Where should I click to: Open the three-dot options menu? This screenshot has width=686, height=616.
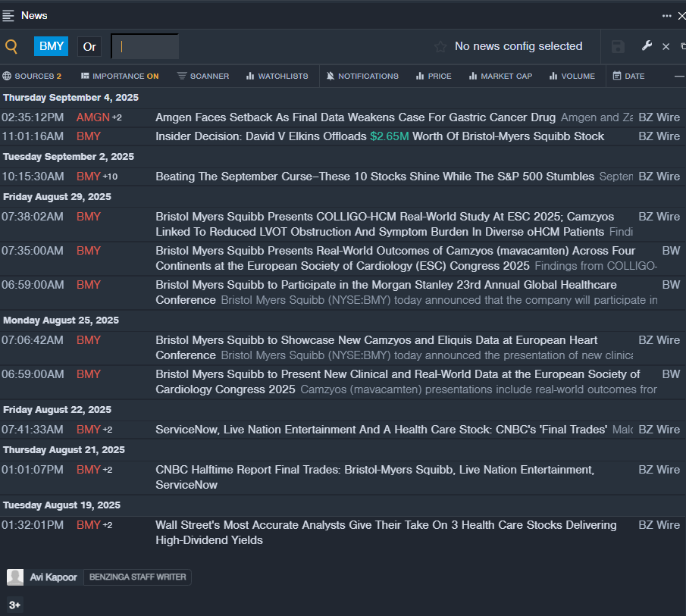(666, 16)
